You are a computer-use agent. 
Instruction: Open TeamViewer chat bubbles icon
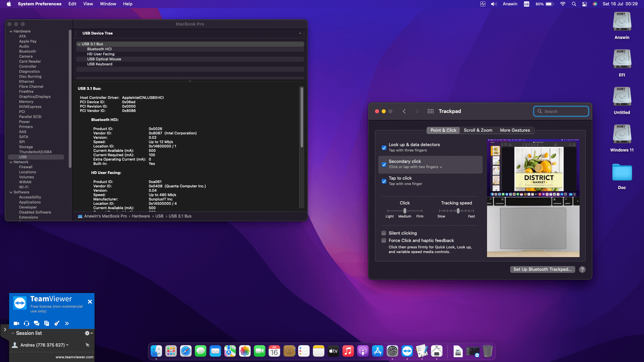coord(37,323)
